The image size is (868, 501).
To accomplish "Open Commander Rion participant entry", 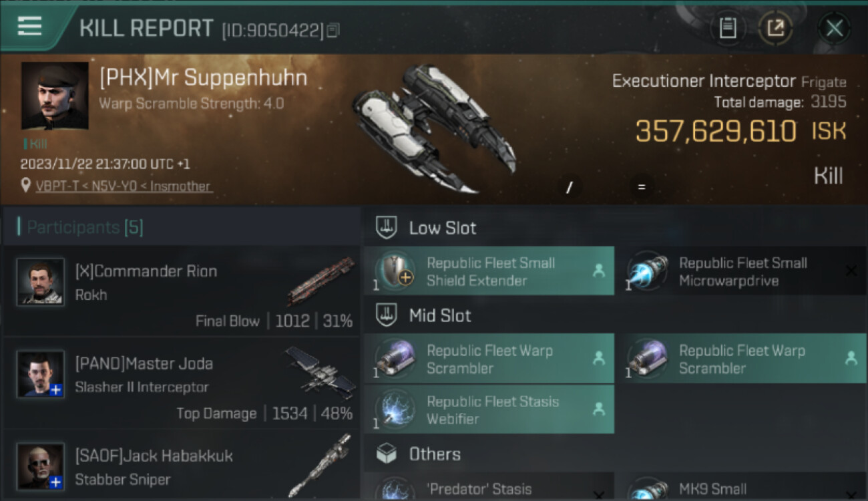I will pos(182,293).
